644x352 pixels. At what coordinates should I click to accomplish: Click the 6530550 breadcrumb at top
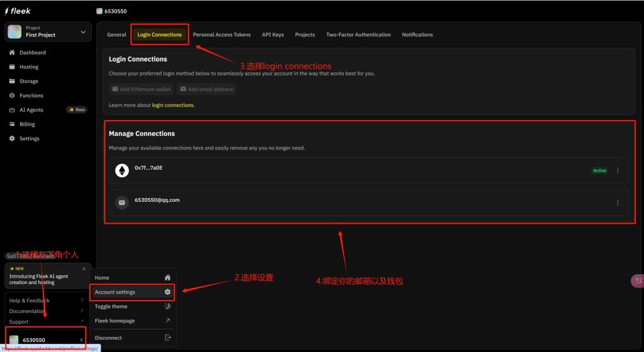(x=112, y=11)
